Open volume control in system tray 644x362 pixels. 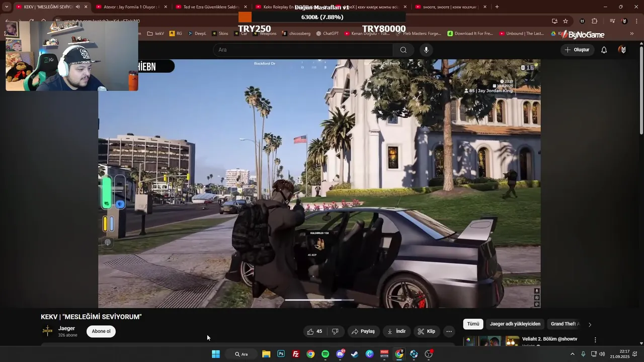pos(602,354)
